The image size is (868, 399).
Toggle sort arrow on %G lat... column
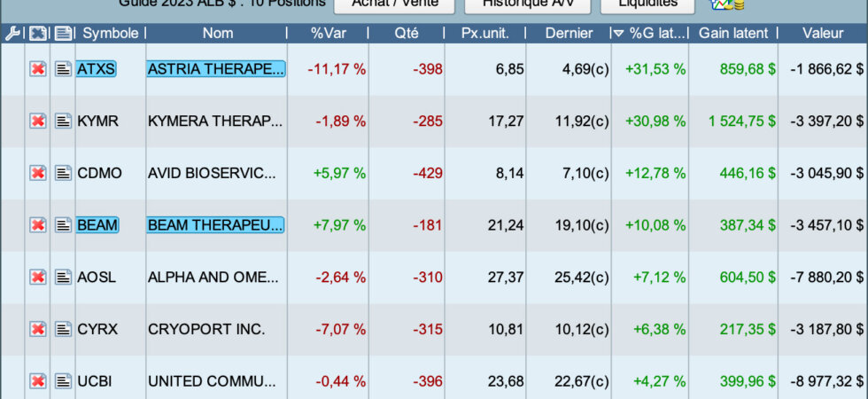pos(619,34)
